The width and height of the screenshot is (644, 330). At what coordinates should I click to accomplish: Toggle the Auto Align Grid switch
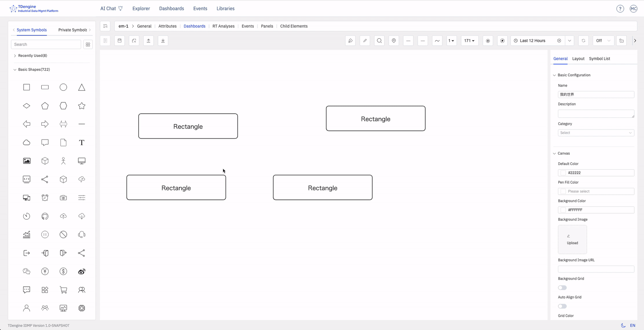pos(562,306)
